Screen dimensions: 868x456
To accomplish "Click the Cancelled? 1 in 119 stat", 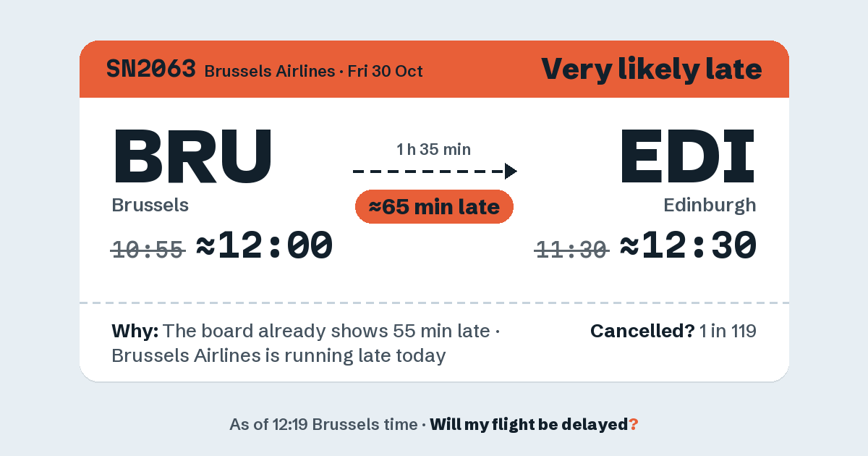I will [673, 332].
